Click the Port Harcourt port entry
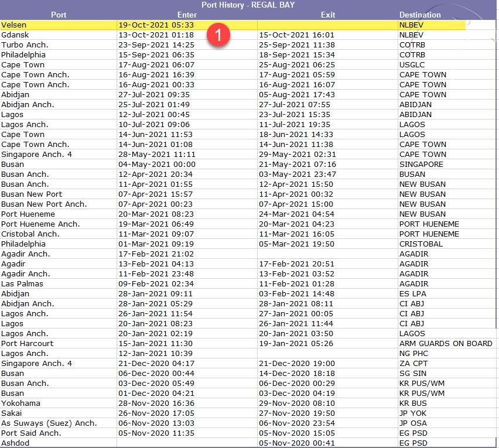The width and height of the screenshot is (499, 448). pyautogui.click(x=28, y=344)
